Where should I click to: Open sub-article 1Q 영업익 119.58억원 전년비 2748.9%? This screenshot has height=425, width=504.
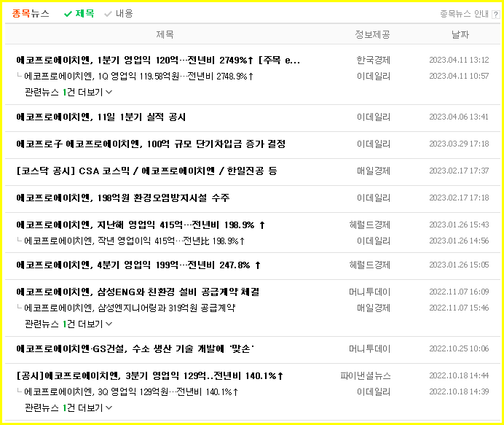139,77
